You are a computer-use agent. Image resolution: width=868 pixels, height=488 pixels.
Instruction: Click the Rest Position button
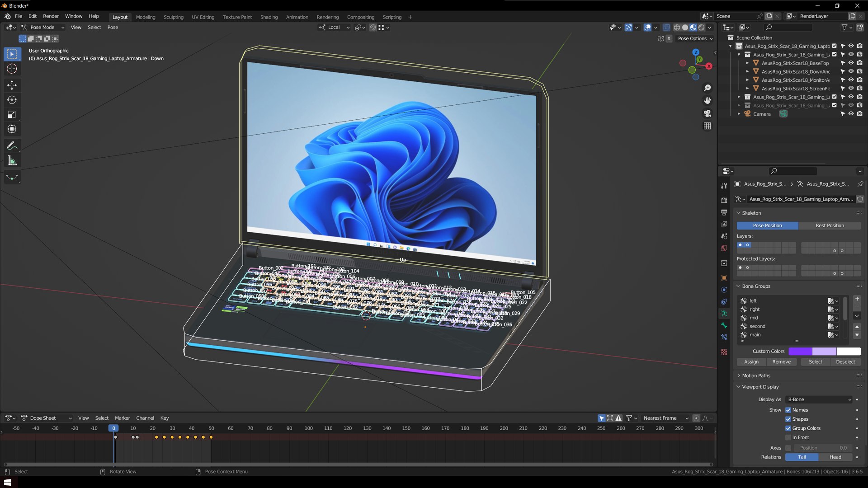[x=830, y=225]
